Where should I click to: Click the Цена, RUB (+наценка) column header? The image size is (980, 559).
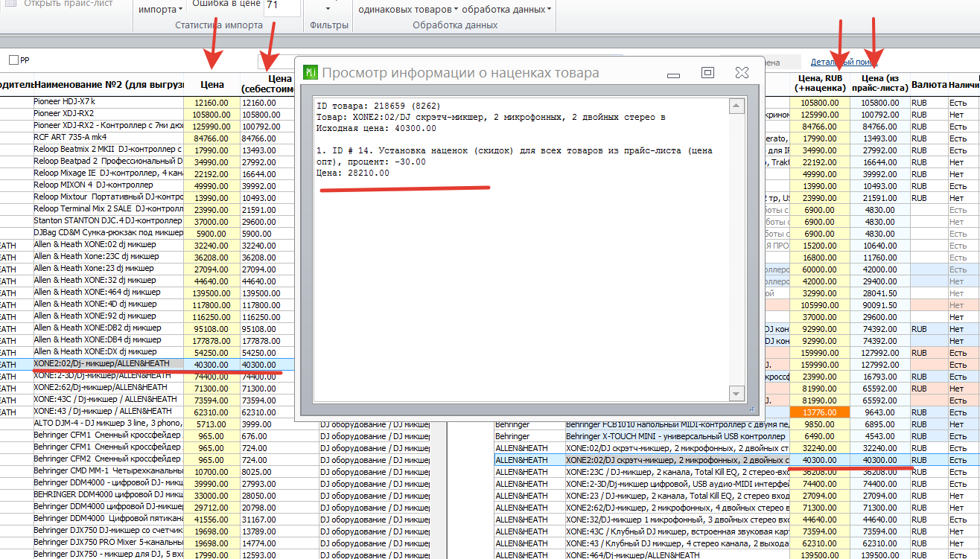pyautogui.click(x=821, y=83)
